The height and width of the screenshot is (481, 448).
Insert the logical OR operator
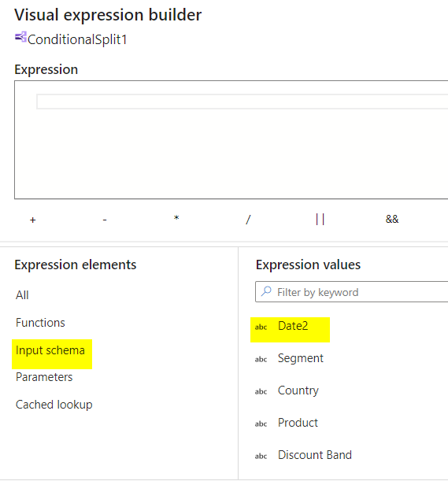pyautogui.click(x=320, y=220)
